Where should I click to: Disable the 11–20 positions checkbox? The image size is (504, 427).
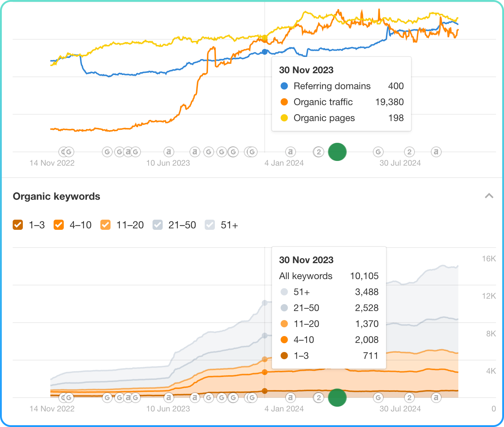(105, 225)
